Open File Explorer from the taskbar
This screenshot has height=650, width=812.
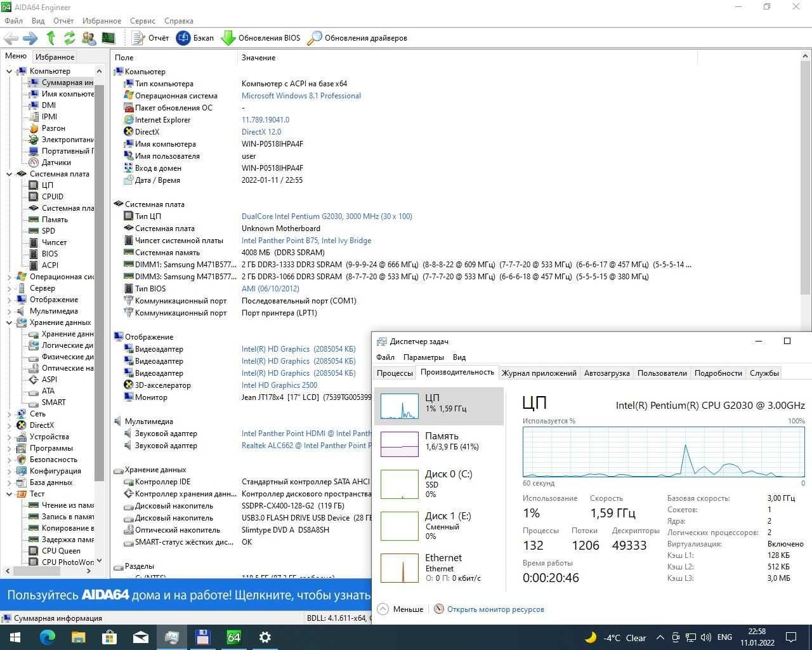point(78,637)
